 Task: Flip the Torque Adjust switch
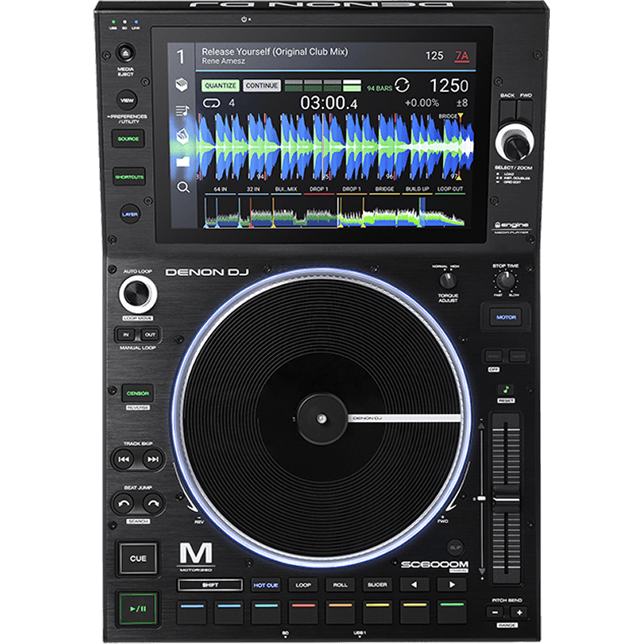click(x=448, y=280)
